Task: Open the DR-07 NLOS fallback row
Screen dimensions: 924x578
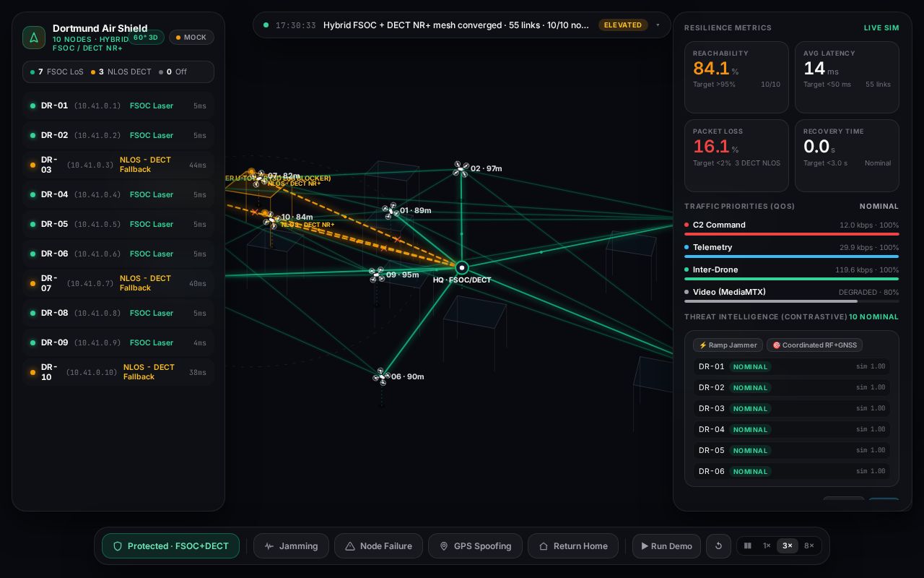Action: (x=118, y=283)
